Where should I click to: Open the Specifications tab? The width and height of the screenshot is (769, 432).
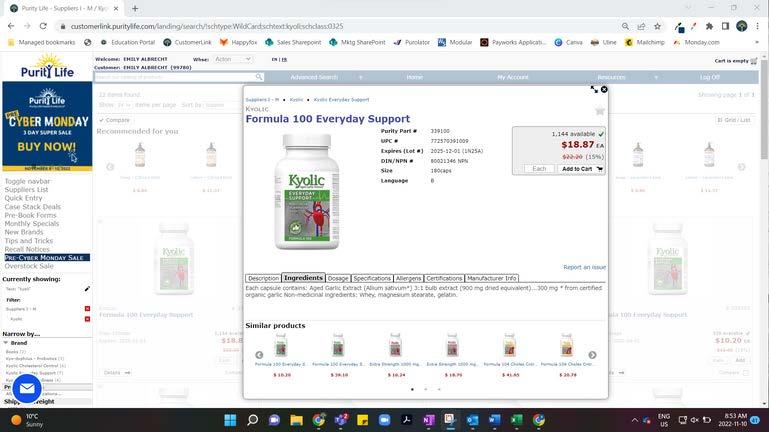(372, 278)
